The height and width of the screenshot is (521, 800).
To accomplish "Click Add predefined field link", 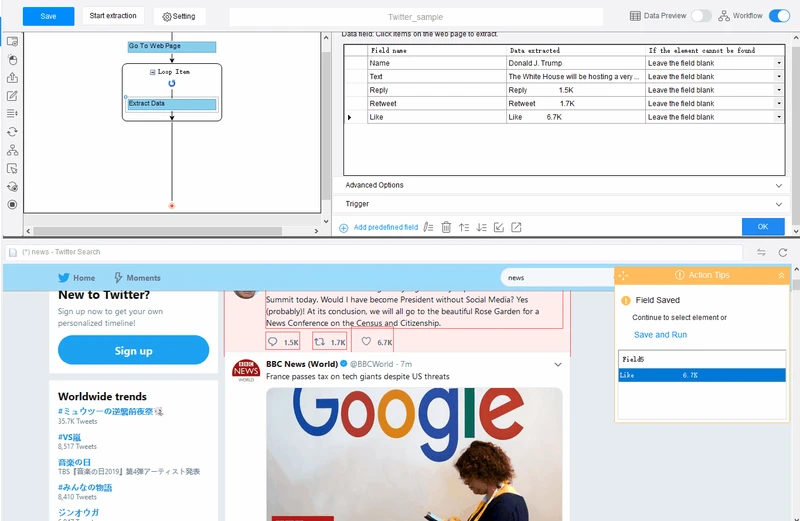I will click(386, 228).
